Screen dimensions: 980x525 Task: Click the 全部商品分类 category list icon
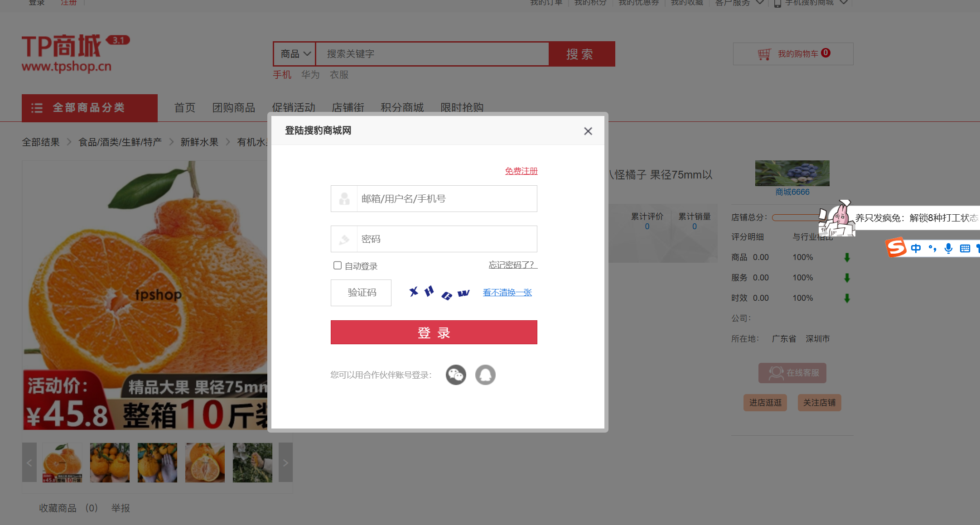[37, 108]
